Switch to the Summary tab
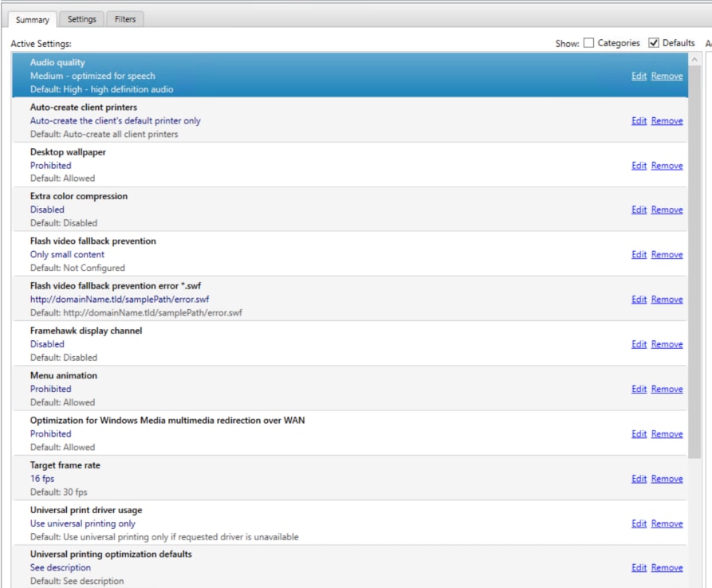712x588 pixels. 32,19
